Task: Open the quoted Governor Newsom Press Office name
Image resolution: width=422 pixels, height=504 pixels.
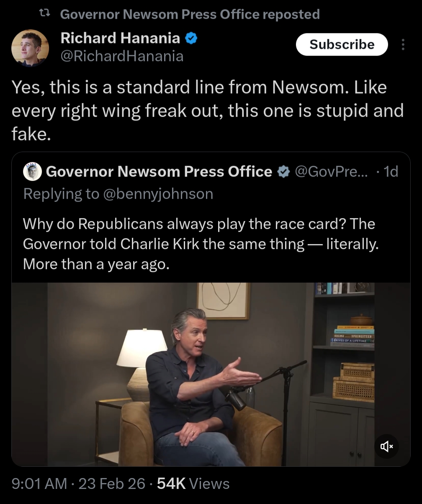Action: (159, 172)
